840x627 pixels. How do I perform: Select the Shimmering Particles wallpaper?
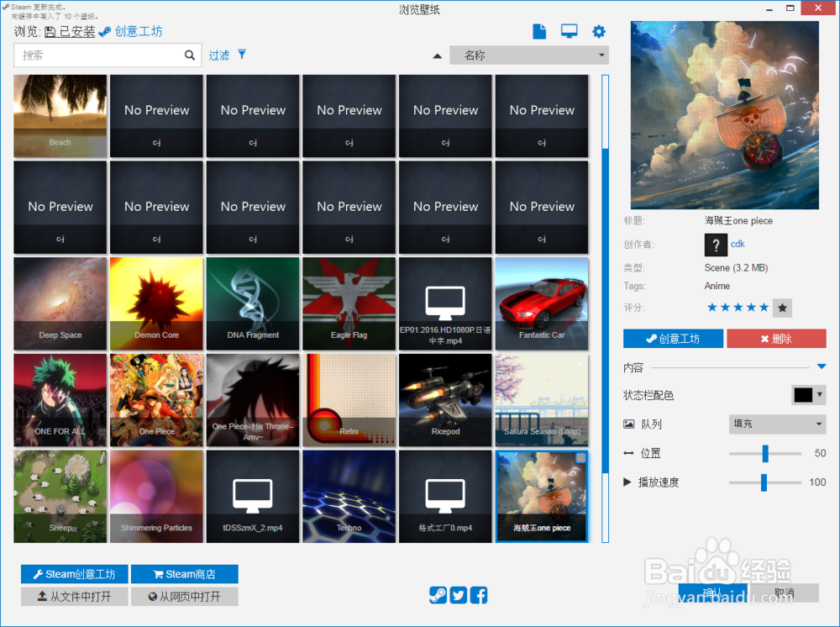156,496
